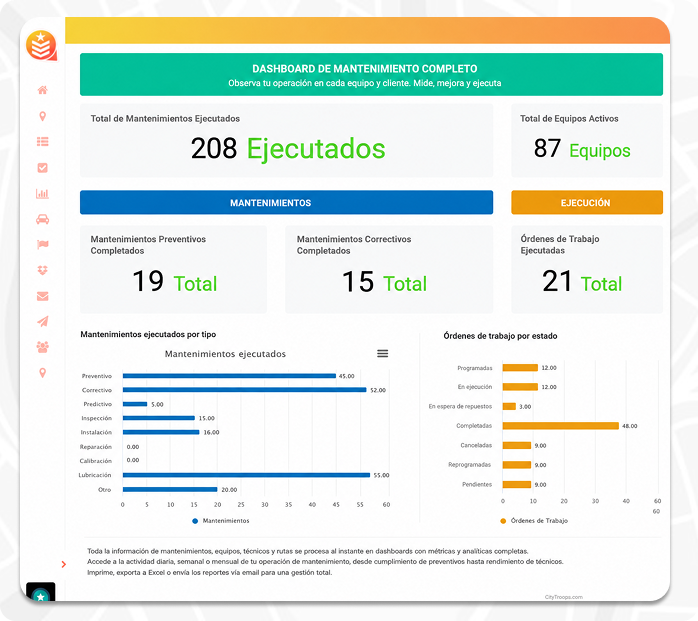Image resolution: width=698 pixels, height=621 pixels.
Task: Click the '208 Ejecutados' value
Action: click(288, 149)
